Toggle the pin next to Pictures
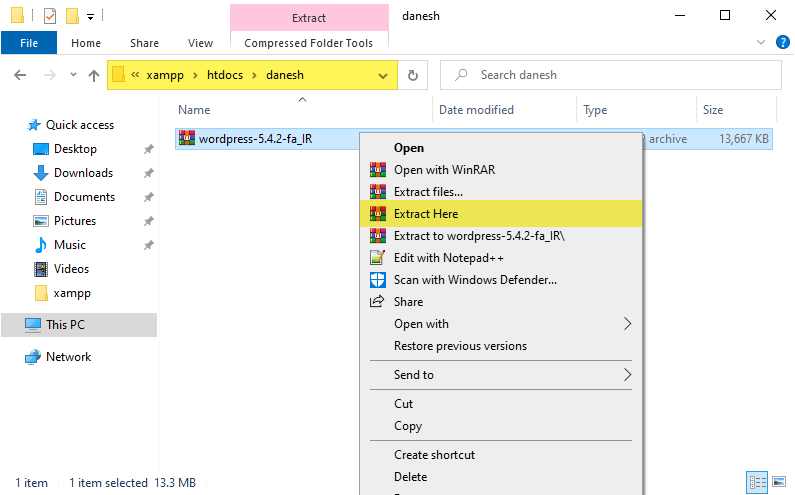The image size is (795, 495). 148,221
